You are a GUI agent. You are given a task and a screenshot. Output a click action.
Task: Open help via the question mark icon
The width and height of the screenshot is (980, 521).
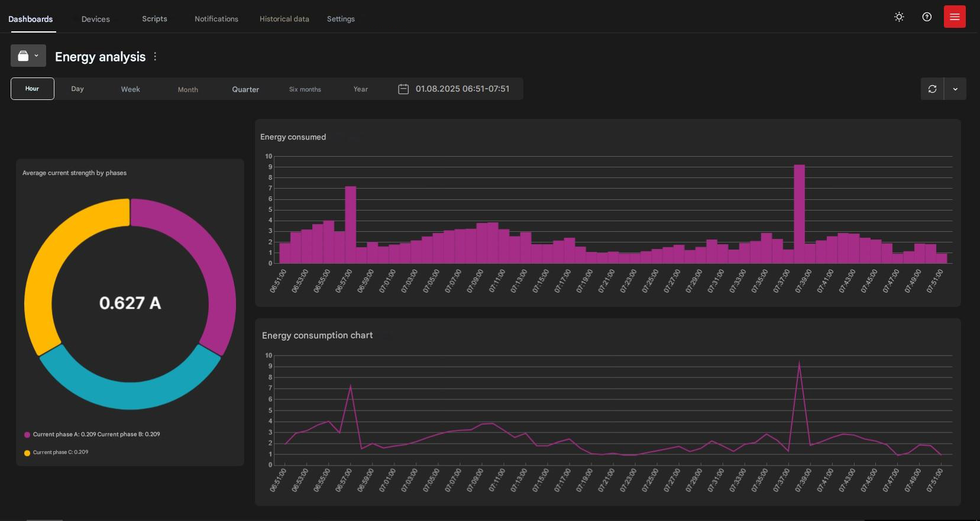click(927, 17)
